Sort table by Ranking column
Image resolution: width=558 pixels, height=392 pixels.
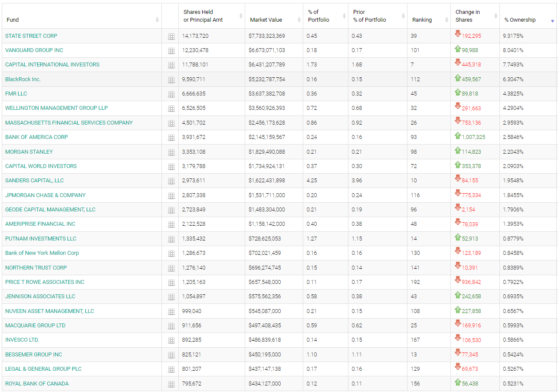pos(429,16)
